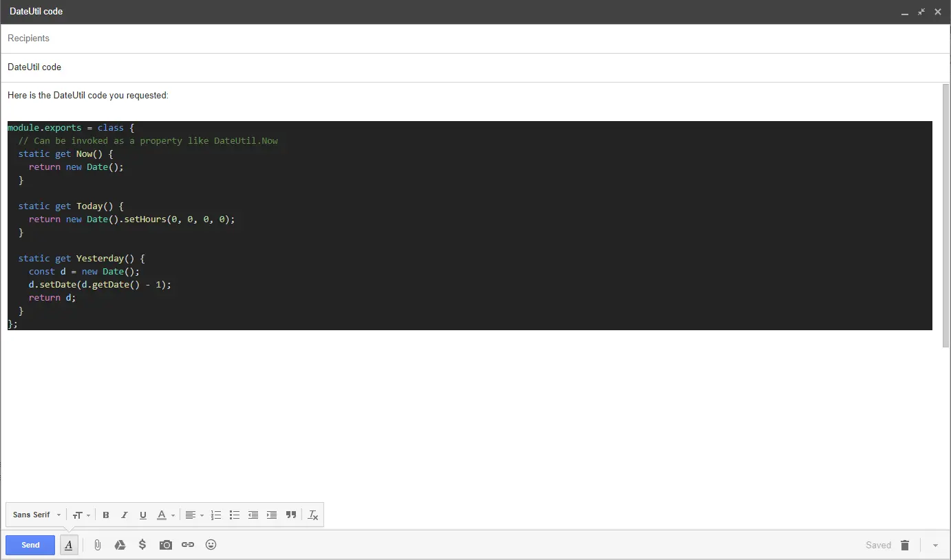The width and height of the screenshot is (951, 560).
Task: Apply bulleted list formatting
Action: click(235, 515)
